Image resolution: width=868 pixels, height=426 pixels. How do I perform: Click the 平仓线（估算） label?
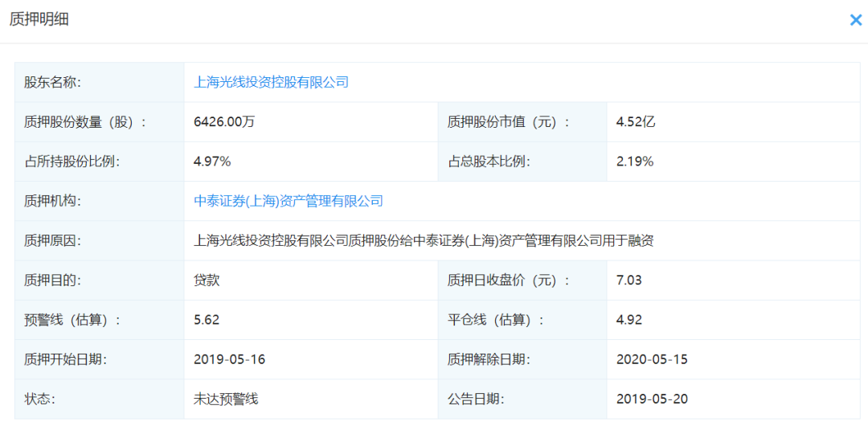click(x=496, y=320)
